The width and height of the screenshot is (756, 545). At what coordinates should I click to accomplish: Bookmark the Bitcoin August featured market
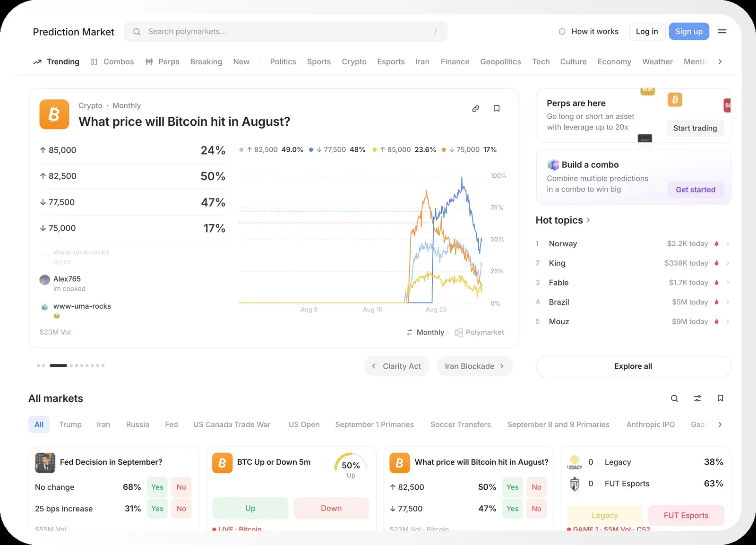[x=497, y=109]
